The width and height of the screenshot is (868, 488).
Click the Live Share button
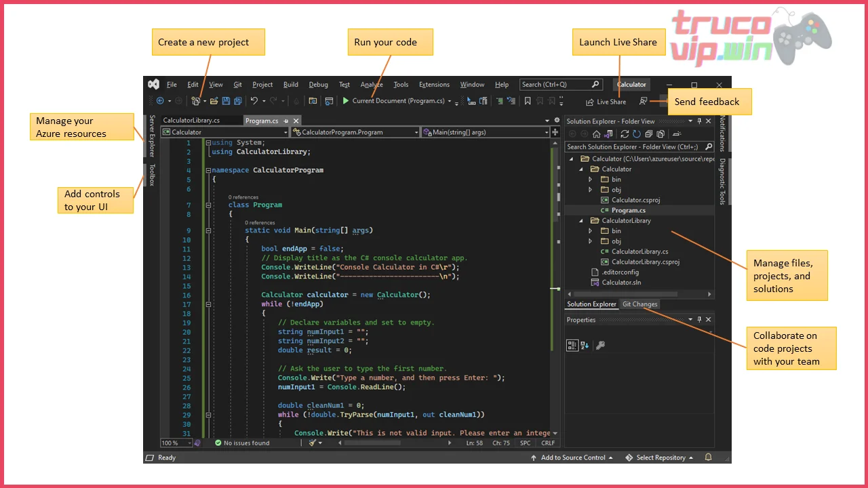click(606, 102)
